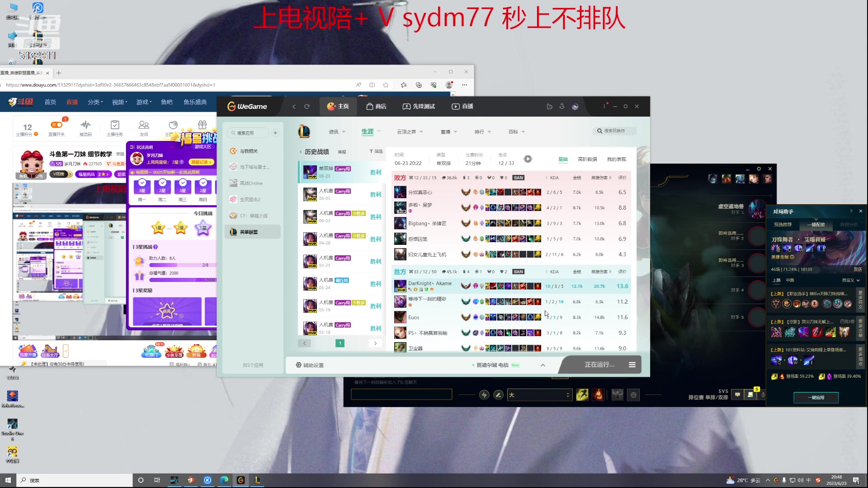Expand the 班德尔城 电信 server chevron
Screen dimensions: 868x488
[543, 365]
